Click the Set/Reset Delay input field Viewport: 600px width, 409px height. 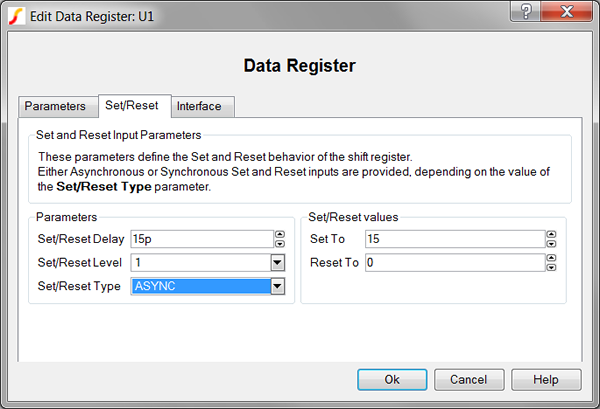(x=200, y=238)
